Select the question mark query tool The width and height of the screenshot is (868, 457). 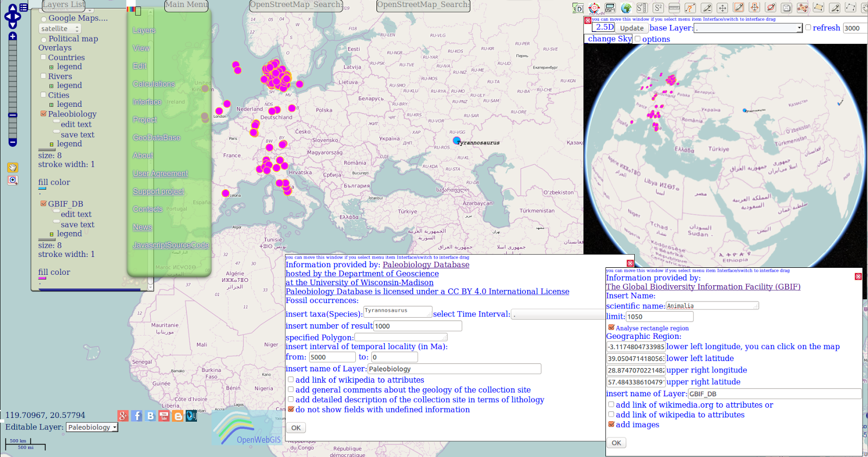[690, 8]
